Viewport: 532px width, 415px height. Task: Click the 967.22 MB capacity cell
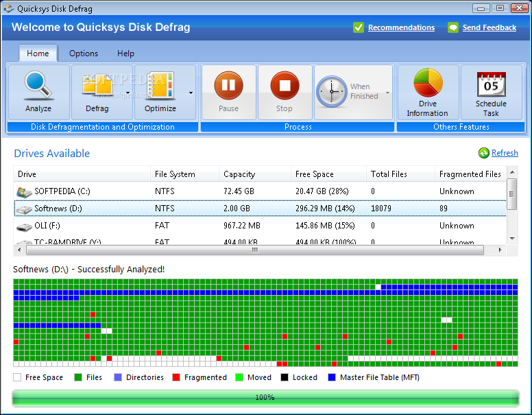[x=242, y=226]
